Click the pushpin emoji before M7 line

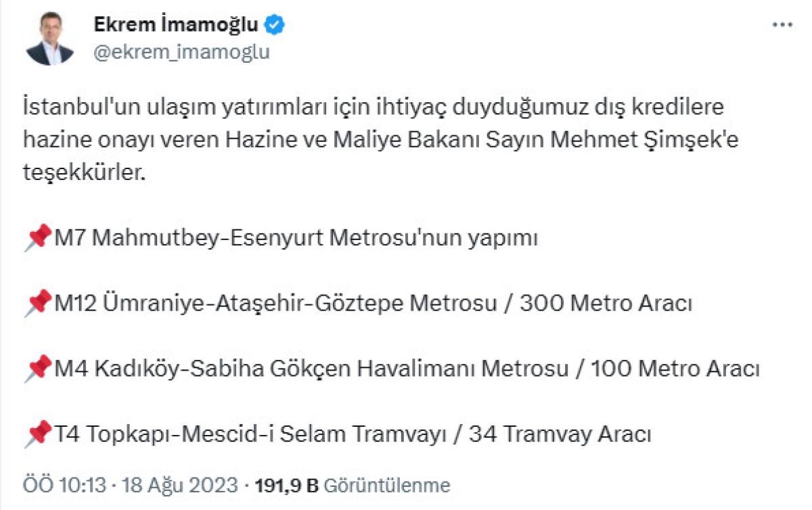38,238
